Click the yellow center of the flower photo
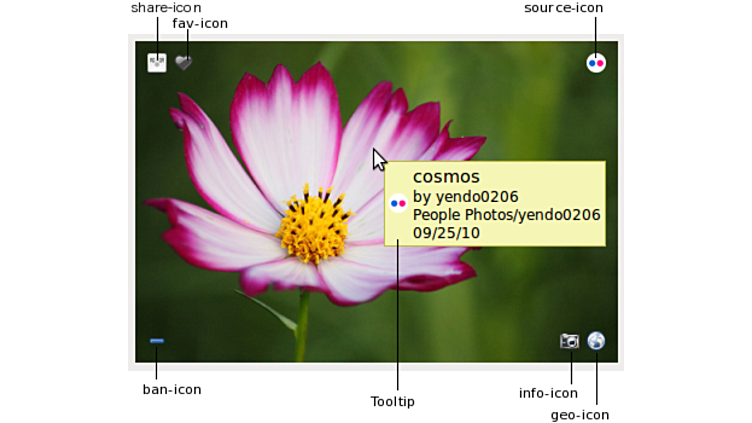Viewport: 752px width, 423px height. (x=311, y=225)
